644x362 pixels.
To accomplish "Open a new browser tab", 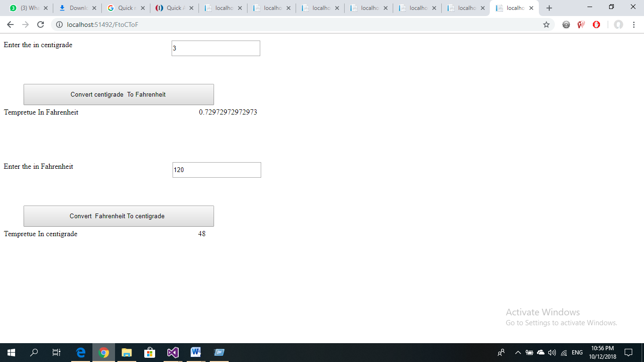I will [549, 8].
